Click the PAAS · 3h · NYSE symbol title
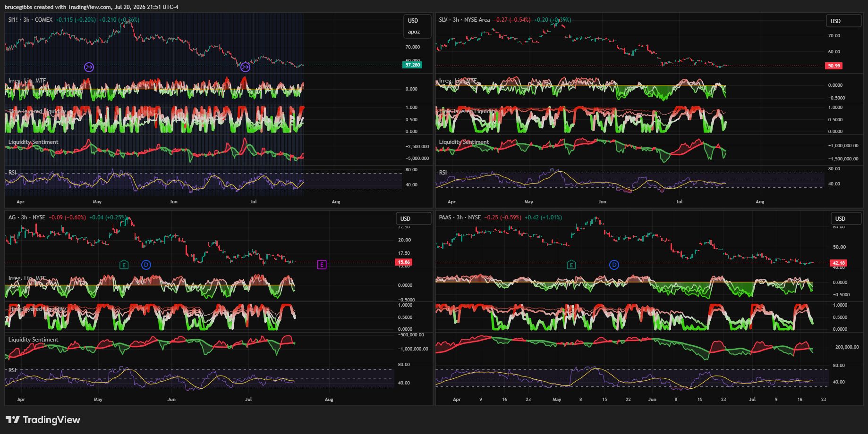 click(x=460, y=217)
